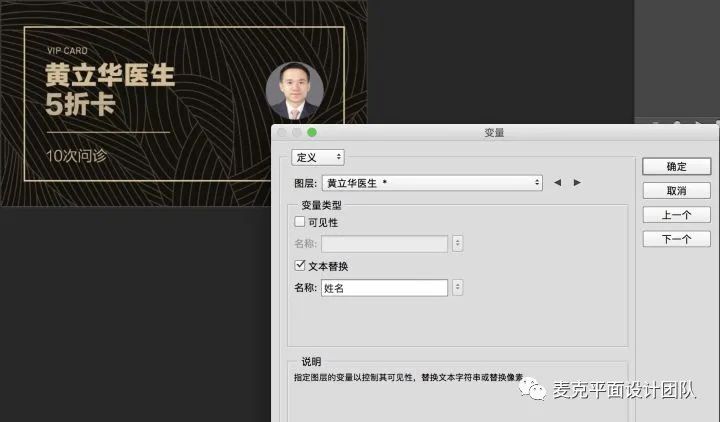Click the 姓名 name input field
The height and width of the screenshot is (422, 720).
click(x=384, y=288)
